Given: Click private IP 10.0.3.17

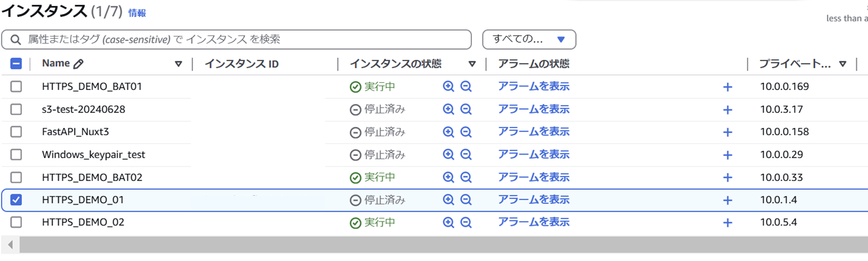Looking at the screenshot, I should tap(781, 109).
